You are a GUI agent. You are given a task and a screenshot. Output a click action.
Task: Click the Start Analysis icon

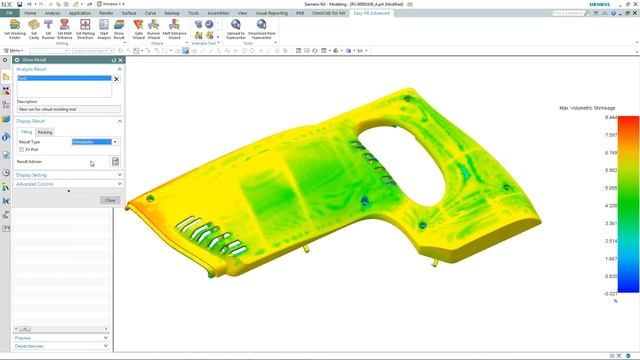(x=104, y=25)
